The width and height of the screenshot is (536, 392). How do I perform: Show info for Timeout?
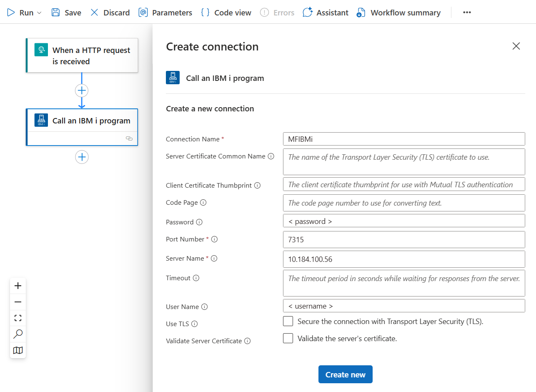196,278
